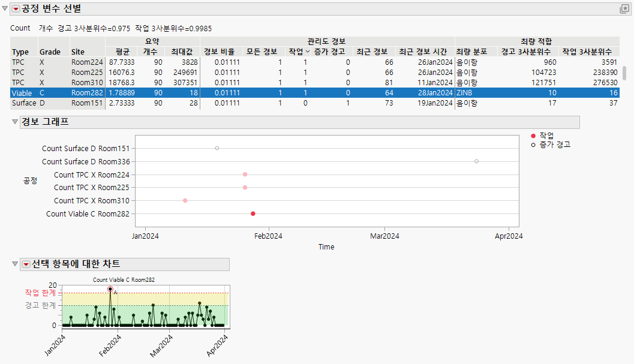Click the ZINB distribution cell
The width and height of the screenshot is (634, 364).
pos(464,92)
